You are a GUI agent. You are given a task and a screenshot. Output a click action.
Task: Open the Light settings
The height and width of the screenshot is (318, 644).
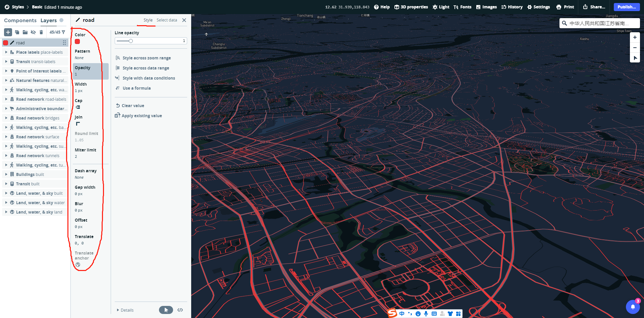click(441, 7)
